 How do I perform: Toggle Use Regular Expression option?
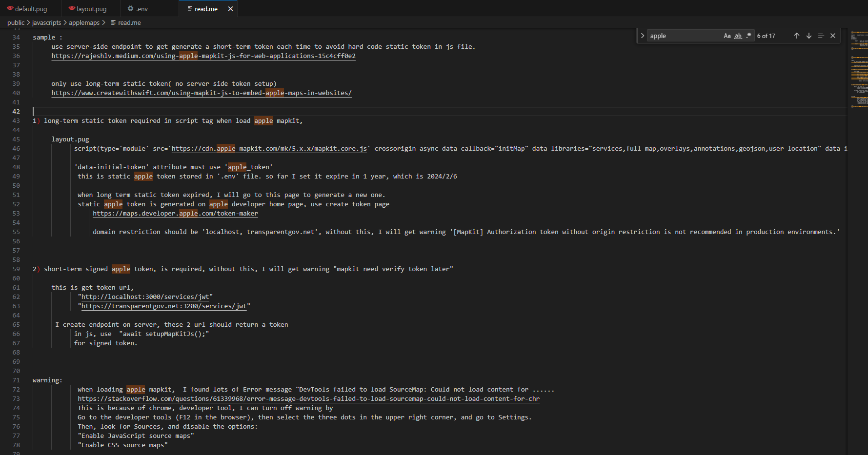pyautogui.click(x=748, y=36)
